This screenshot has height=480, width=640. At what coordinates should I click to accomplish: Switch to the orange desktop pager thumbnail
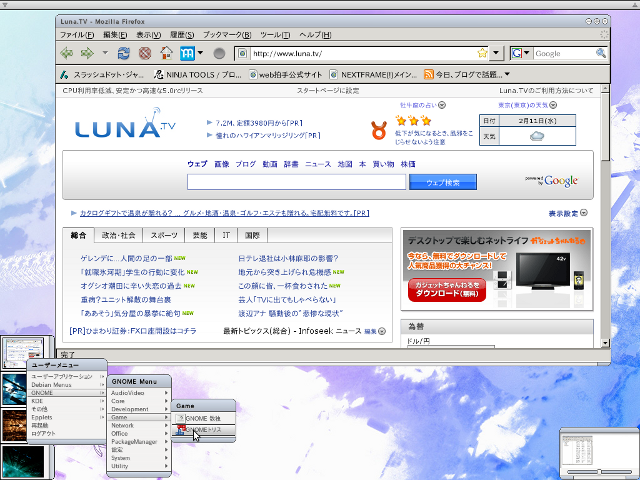coord(14,426)
